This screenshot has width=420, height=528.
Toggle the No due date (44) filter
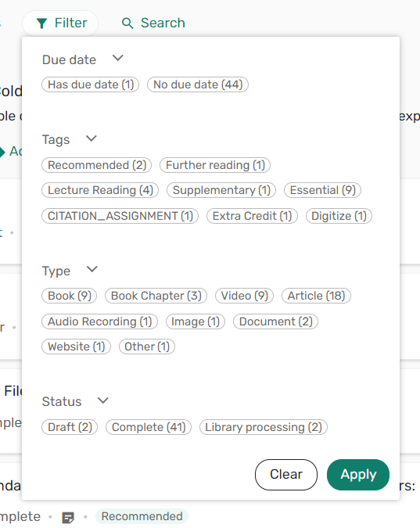(x=198, y=84)
